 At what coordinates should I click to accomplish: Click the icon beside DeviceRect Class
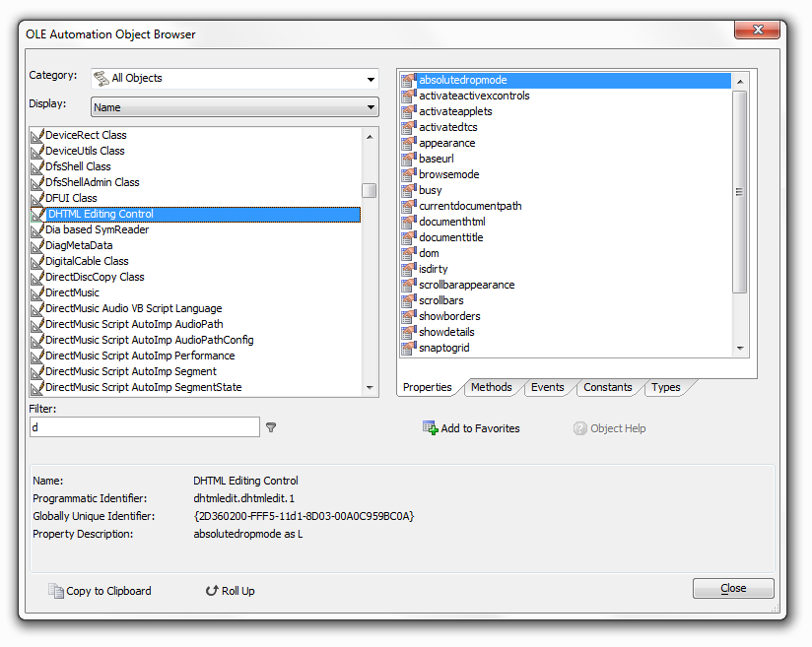click(37, 136)
